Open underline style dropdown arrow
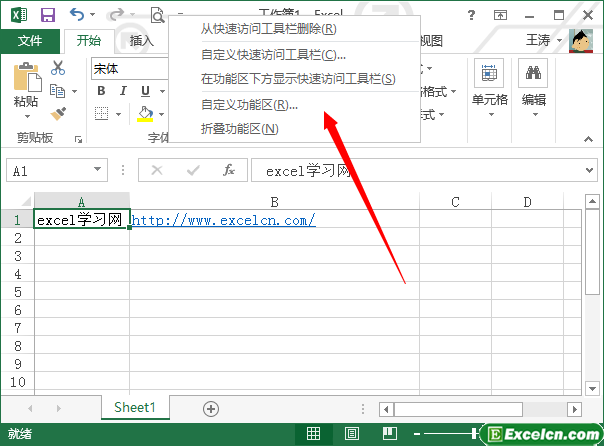Screen dimensions: 604x446 tap(162, 91)
